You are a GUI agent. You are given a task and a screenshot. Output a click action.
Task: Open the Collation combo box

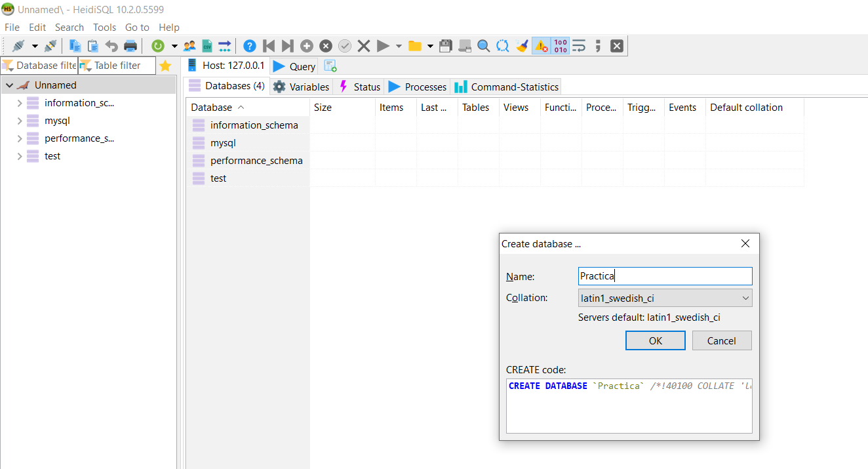[665, 298]
